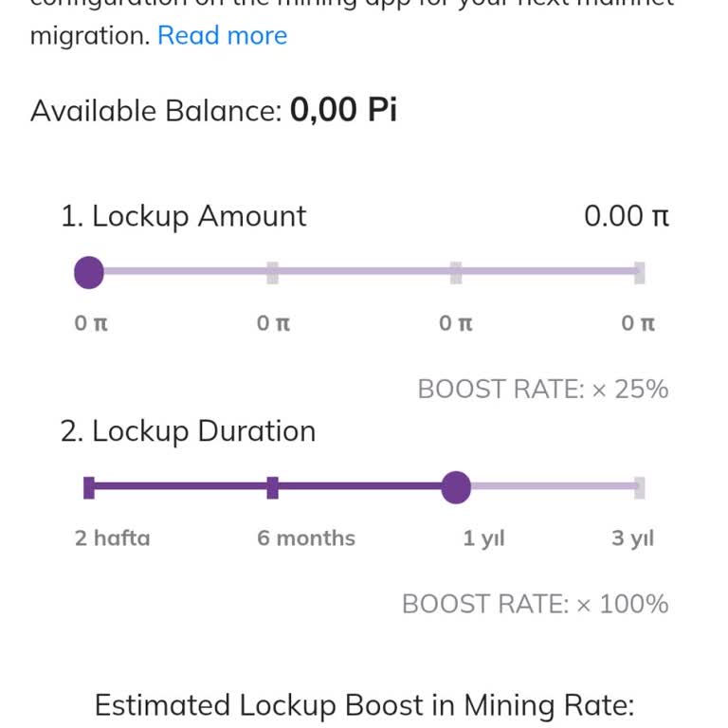Click the Lockup Amount slider handle
The height and width of the screenshot is (728, 728).
pyautogui.click(x=89, y=273)
